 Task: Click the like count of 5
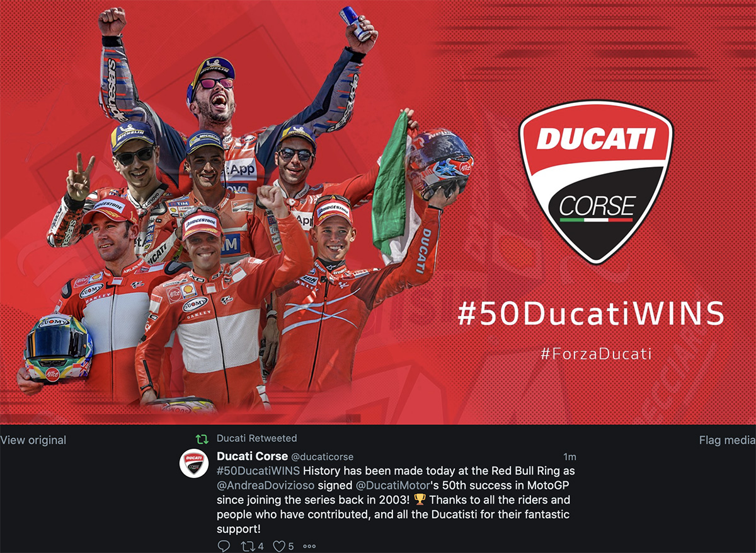tap(291, 546)
